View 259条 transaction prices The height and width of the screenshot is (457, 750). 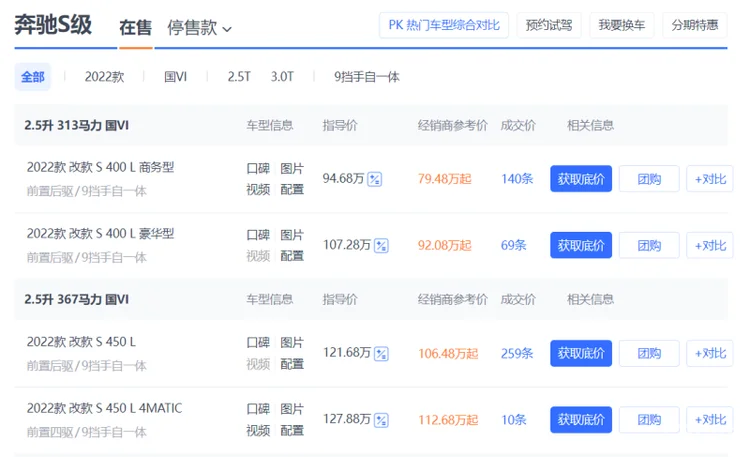517,354
